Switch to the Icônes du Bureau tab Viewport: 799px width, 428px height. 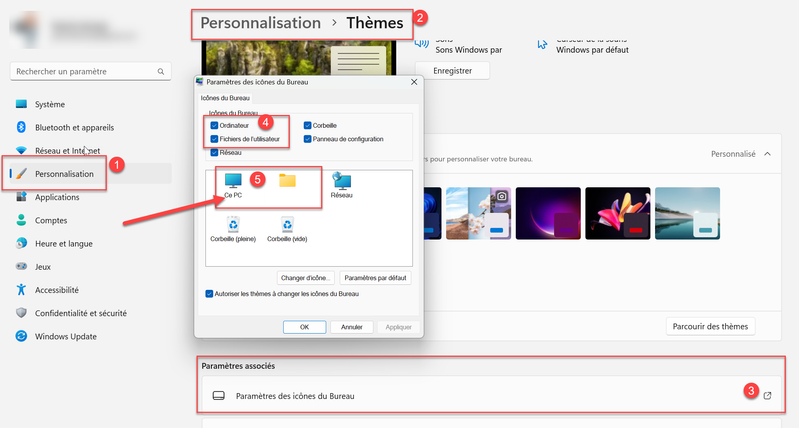pos(225,98)
